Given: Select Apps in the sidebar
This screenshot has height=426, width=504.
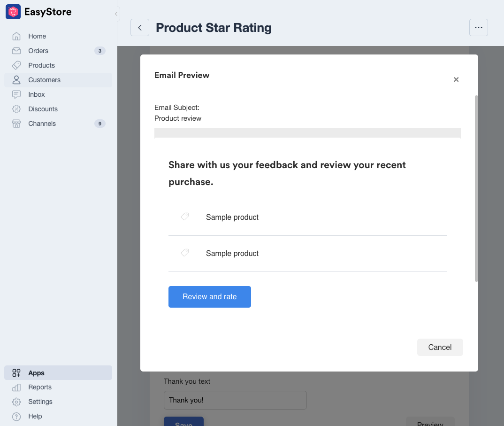Looking at the screenshot, I should click(x=58, y=373).
